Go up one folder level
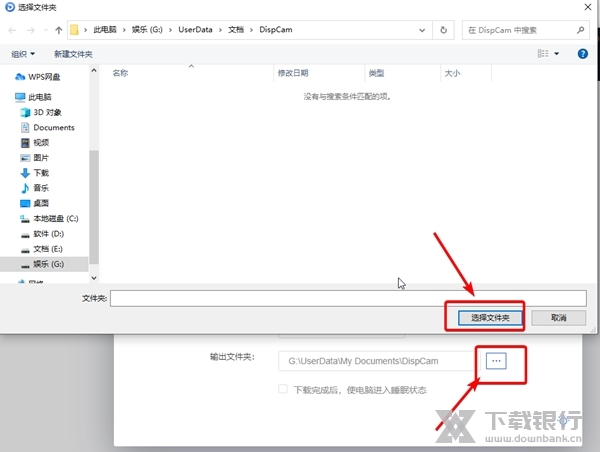The image size is (600, 452). [59, 30]
